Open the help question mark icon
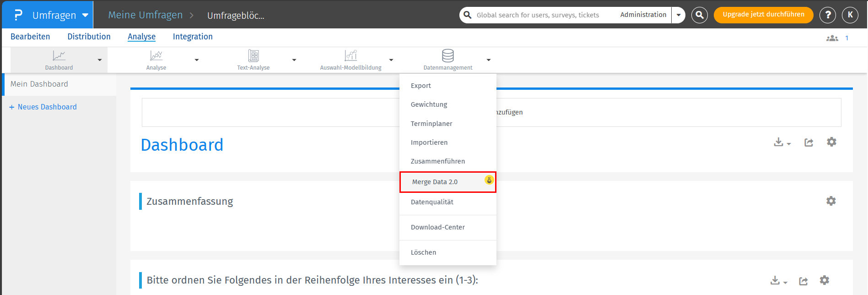The width and height of the screenshot is (868, 295). pyautogui.click(x=827, y=15)
